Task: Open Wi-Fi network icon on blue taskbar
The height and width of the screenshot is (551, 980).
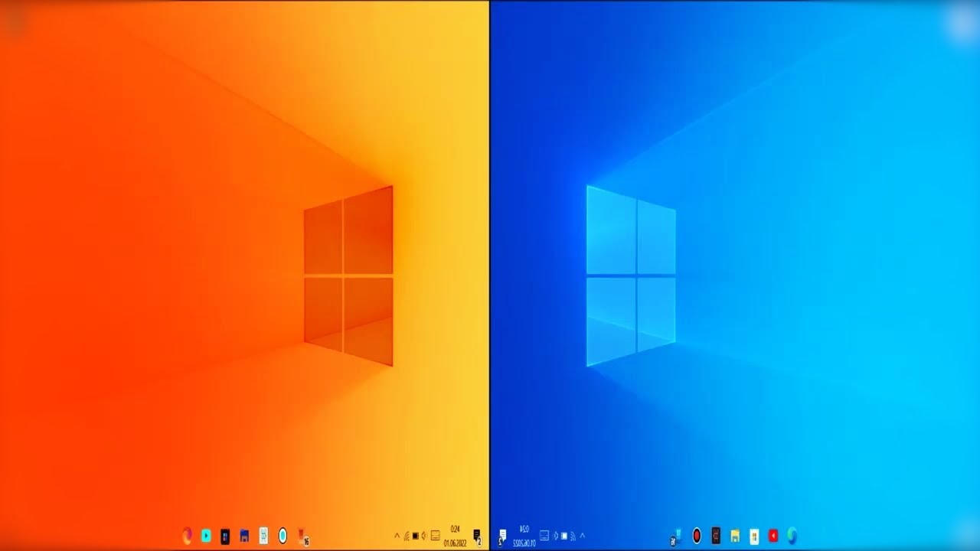Action: click(573, 536)
